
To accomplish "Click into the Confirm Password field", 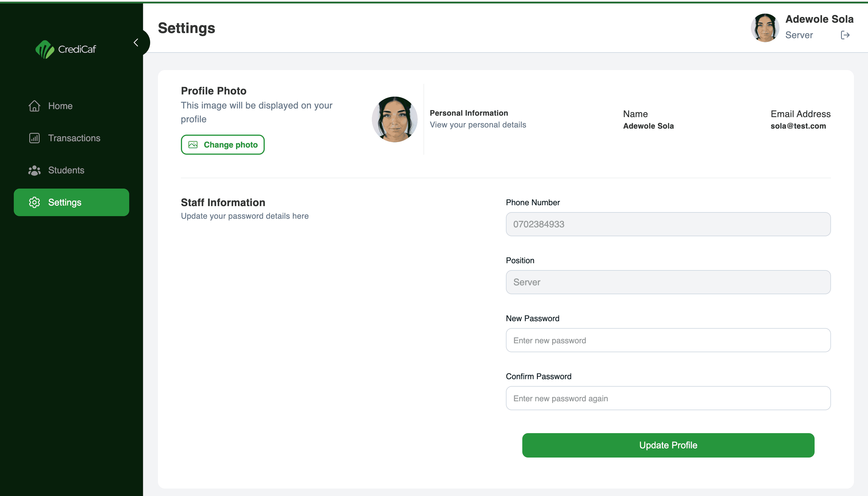I will [x=668, y=398].
